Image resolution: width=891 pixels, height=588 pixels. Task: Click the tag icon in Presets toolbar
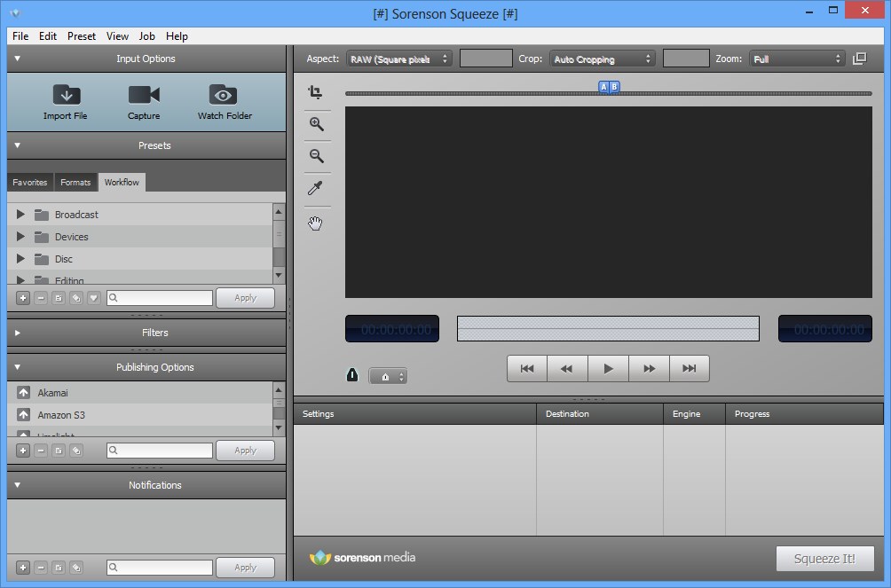[x=76, y=298]
